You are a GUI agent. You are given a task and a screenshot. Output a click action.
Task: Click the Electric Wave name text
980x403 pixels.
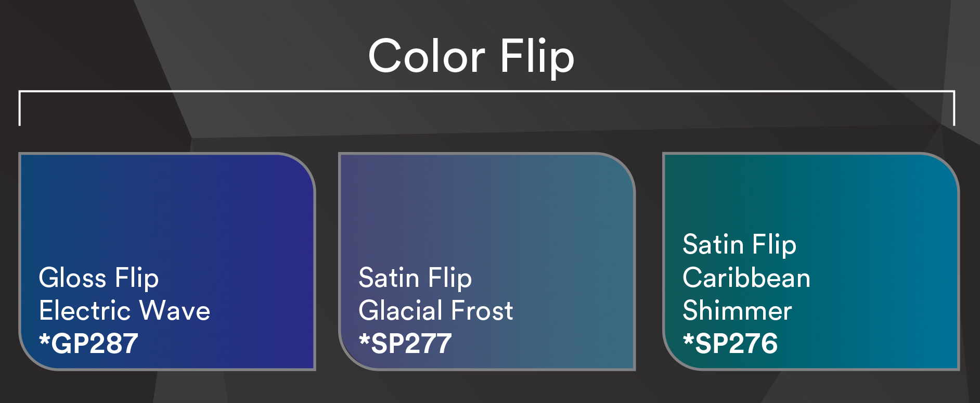pos(125,311)
